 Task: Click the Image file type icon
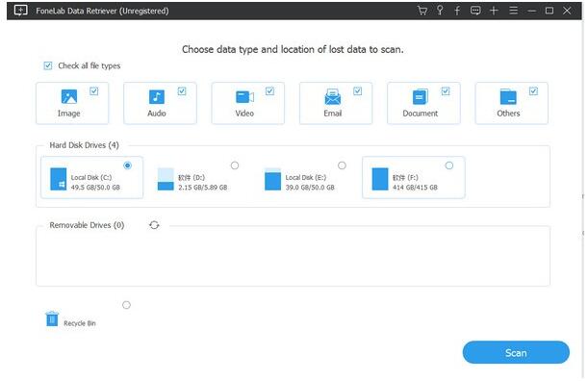[x=69, y=96]
